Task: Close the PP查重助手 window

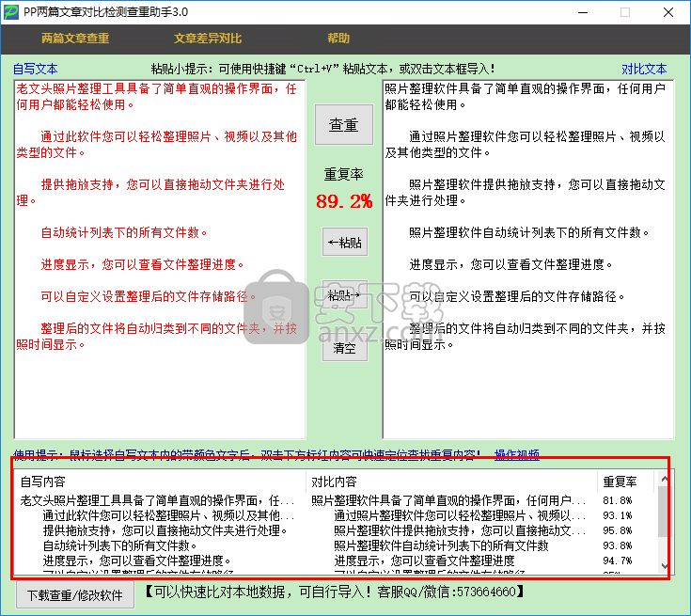Action: pos(668,12)
